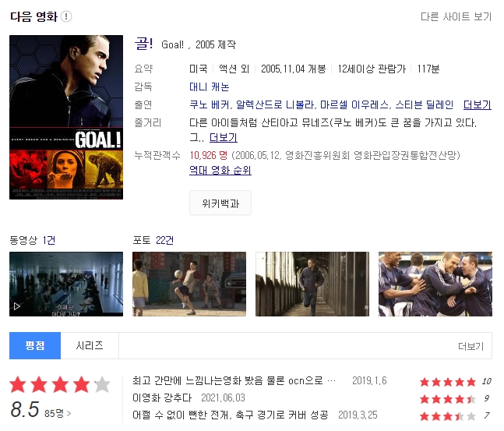The image size is (504, 431).
Task: Click the 골! movie title link
Action: click(x=143, y=44)
